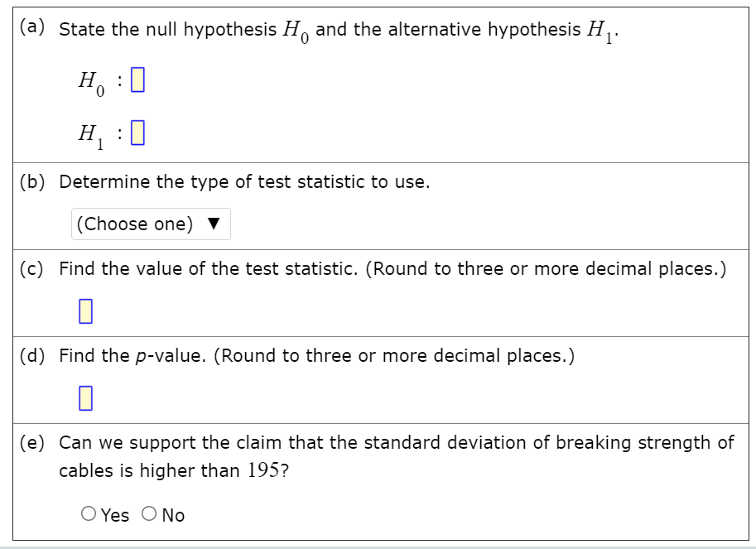This screenshot has height=549, width=756.
Task: Select part (a) hypothesis section row
Action: point(378,83)
